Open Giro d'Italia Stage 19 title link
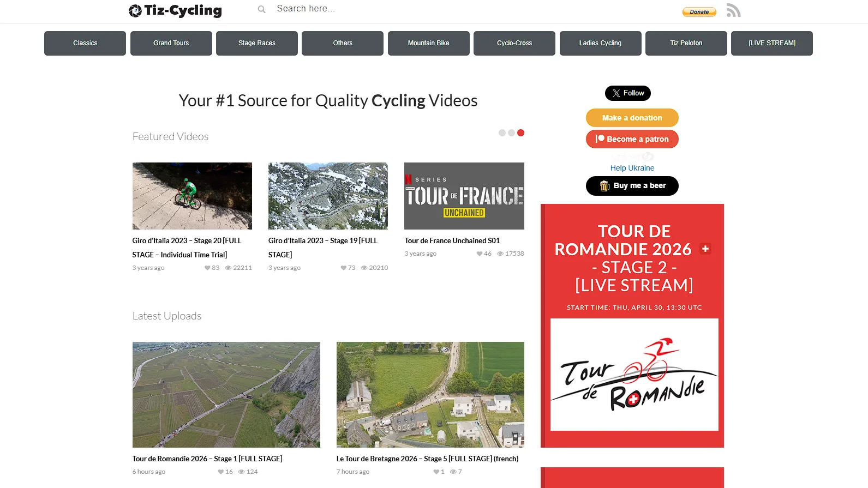 [x=323, y=248]
